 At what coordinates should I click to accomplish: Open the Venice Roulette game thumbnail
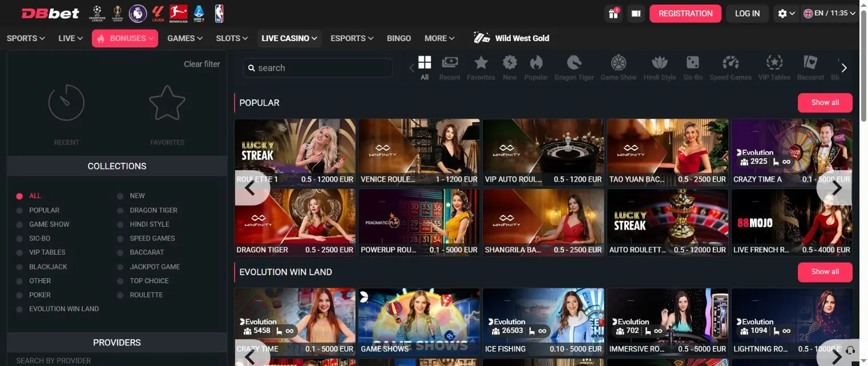point(419,152)
